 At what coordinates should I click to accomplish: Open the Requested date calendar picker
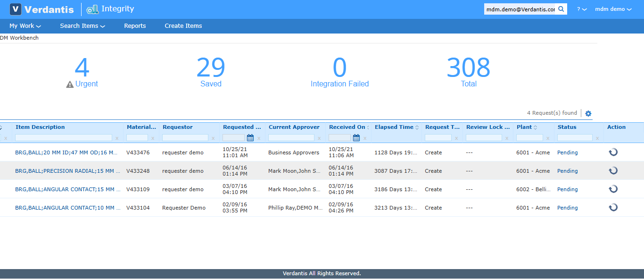coord(250,137)
